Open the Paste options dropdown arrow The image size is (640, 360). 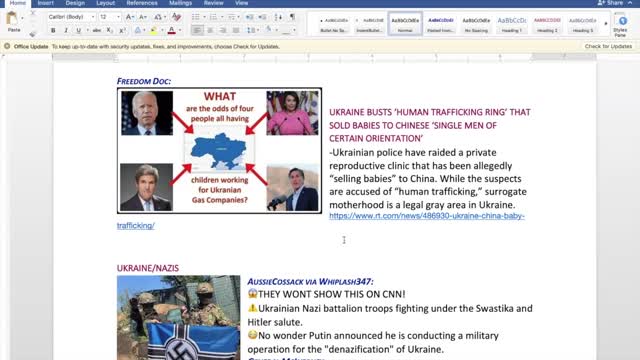[x=22, y=18]
